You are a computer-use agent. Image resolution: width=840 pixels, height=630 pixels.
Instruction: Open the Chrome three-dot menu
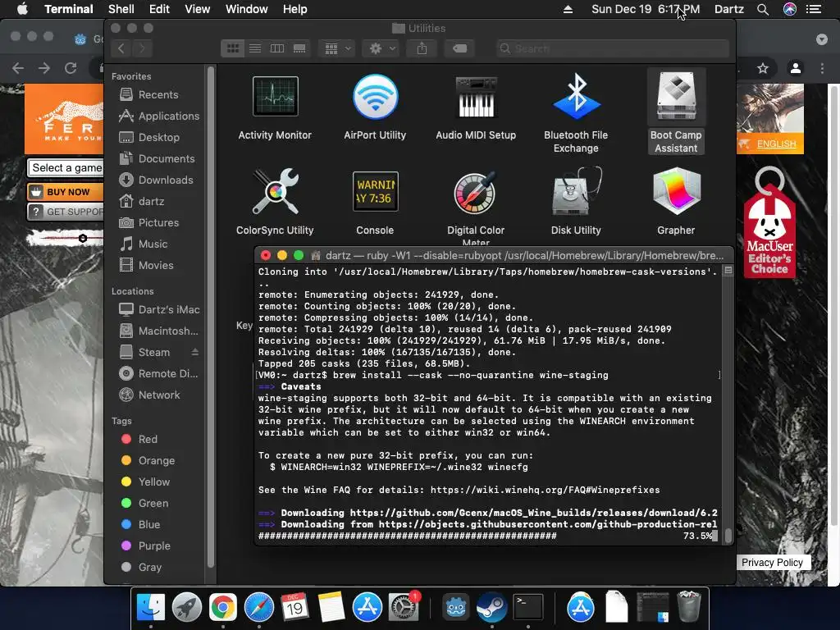[822, 68]
